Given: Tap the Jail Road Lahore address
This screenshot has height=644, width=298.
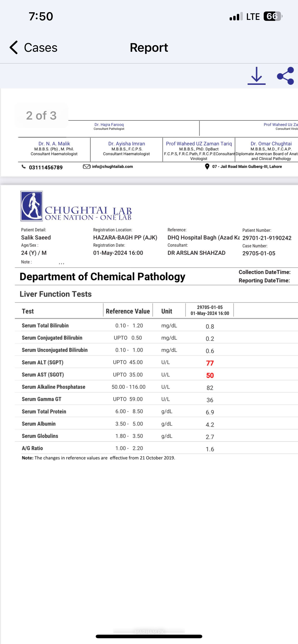Looking at the screenshot, I should point(247,167).
